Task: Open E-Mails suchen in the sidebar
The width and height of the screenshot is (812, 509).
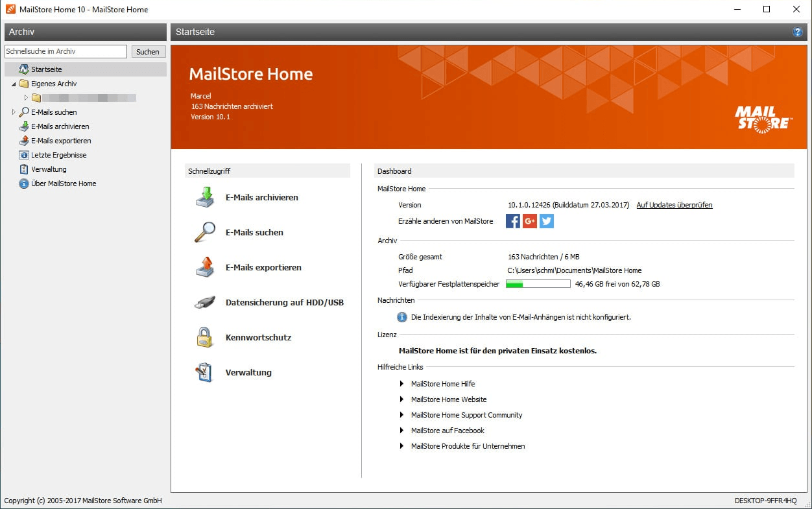Action: click(x=54, y=112)
